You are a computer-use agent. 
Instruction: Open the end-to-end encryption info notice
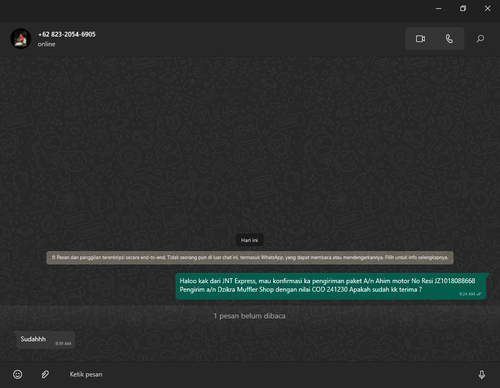click(x=250, y=258)
